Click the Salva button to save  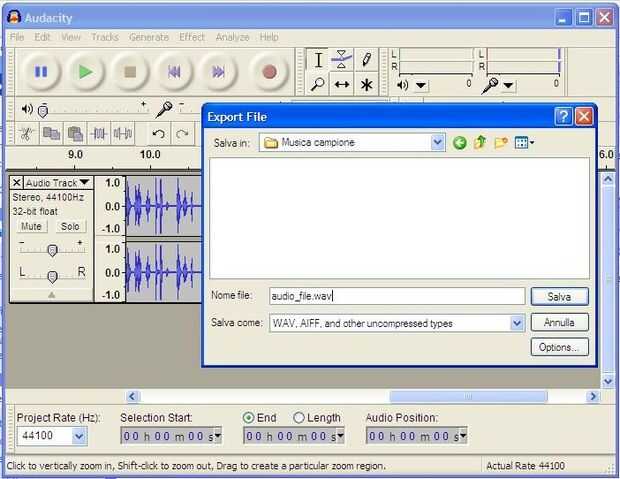tap(559, 297)
